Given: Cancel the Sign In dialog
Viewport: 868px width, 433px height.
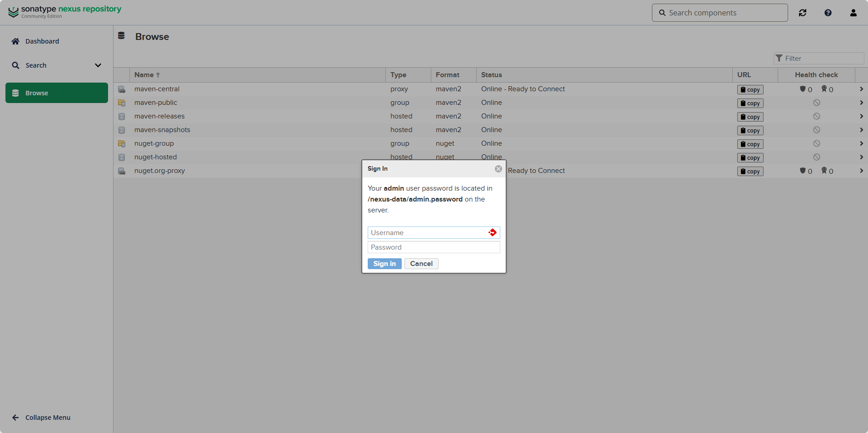Looking at the screenshot, I should (421, 264).
